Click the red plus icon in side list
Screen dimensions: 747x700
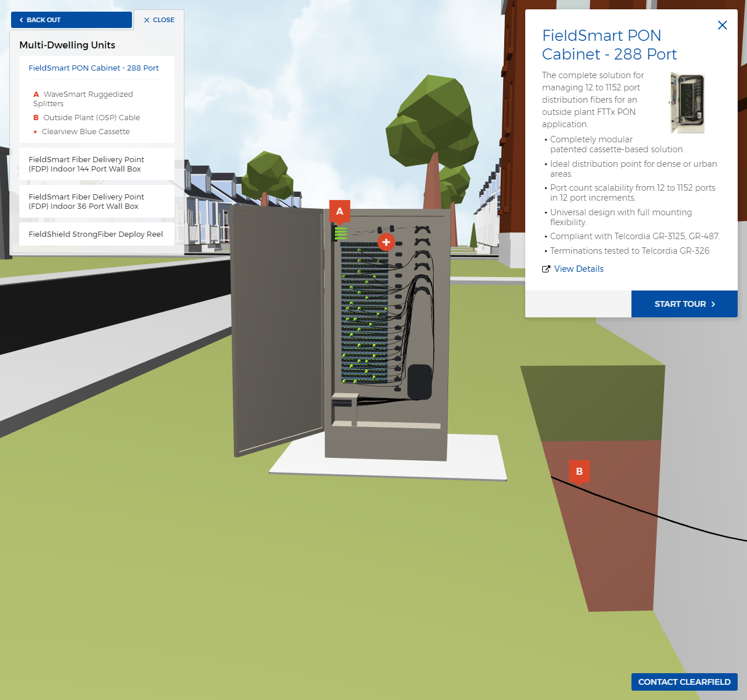(x=35, y=132)
